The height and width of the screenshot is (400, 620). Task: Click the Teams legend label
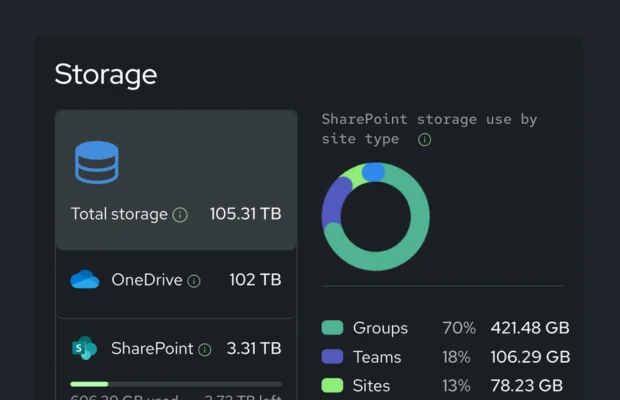pyautogui.click(x=377, y=357)
